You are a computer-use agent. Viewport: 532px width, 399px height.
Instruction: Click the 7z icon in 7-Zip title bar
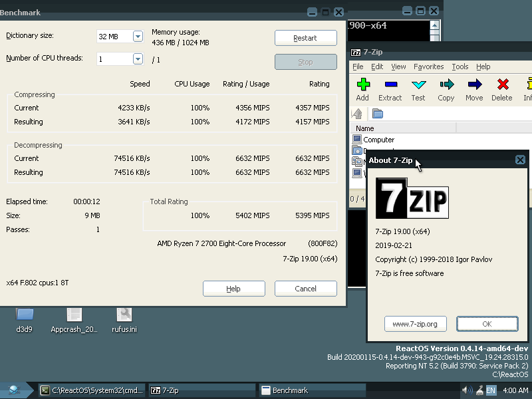pyautogui.click(x=356, y=53)
